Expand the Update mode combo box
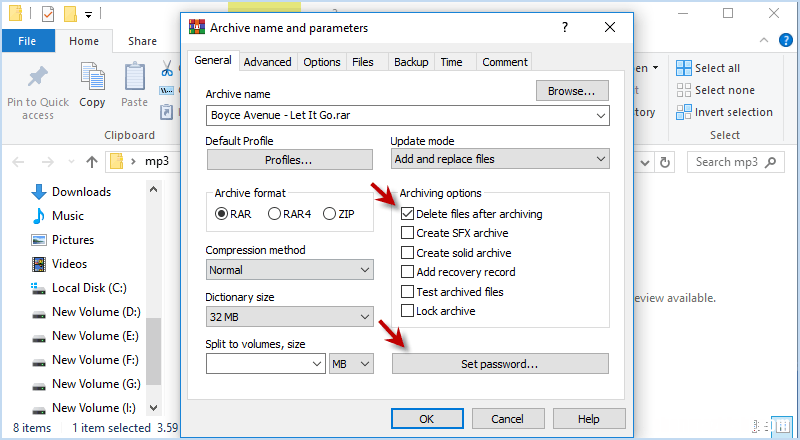The width and height of the screenshot is (800, 440). click(500, 159)
